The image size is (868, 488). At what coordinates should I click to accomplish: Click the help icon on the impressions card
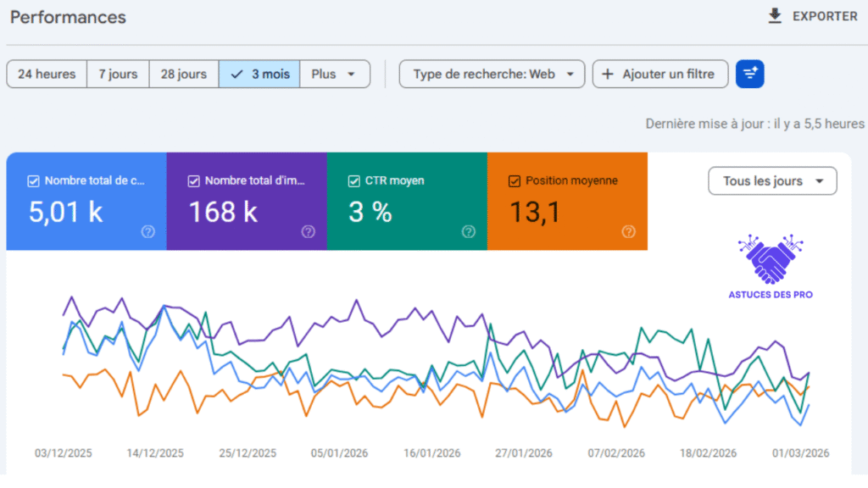click(x=308, y=231)
